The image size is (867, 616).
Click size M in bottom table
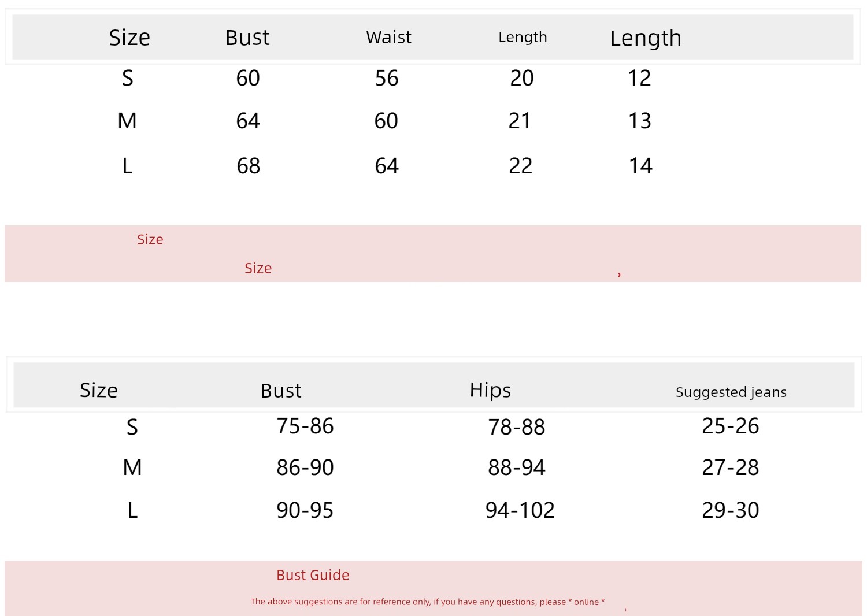click(132, 467)
